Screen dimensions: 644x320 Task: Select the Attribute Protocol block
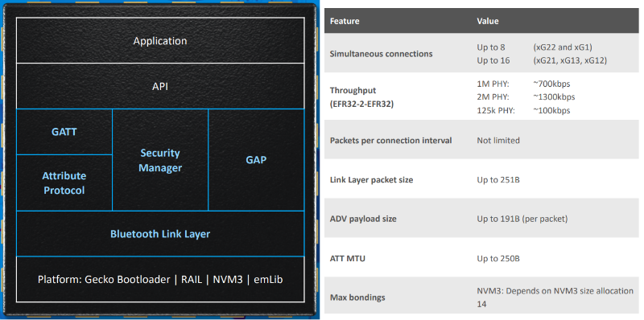(64, 183)
